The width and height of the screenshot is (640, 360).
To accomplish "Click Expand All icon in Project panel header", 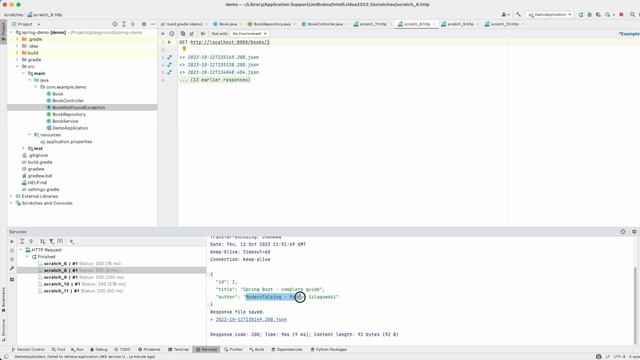I will point(124,24).
